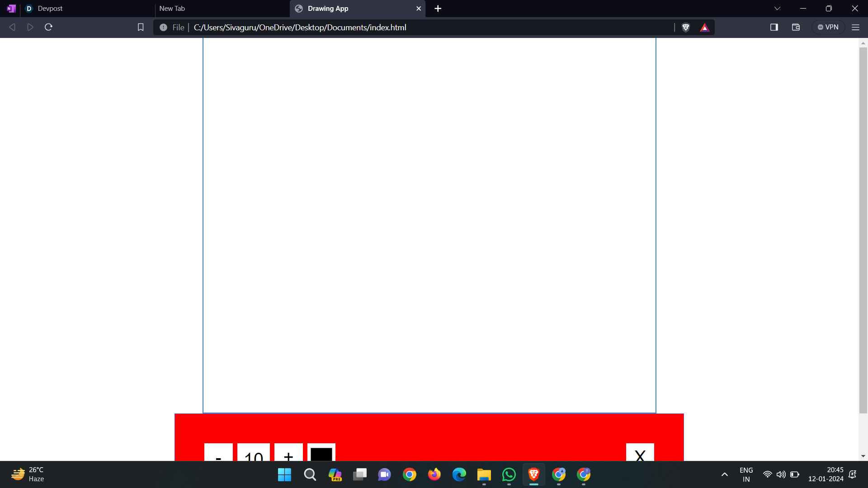
Task: Open the Brave hamburger main menu
Action: 855,28
